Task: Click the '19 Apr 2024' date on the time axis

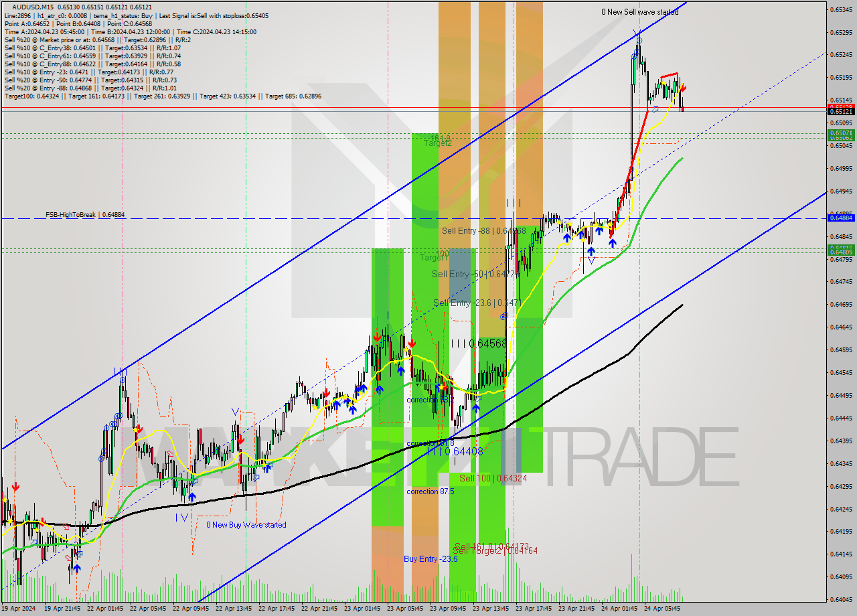Action: tap(20, 609)
